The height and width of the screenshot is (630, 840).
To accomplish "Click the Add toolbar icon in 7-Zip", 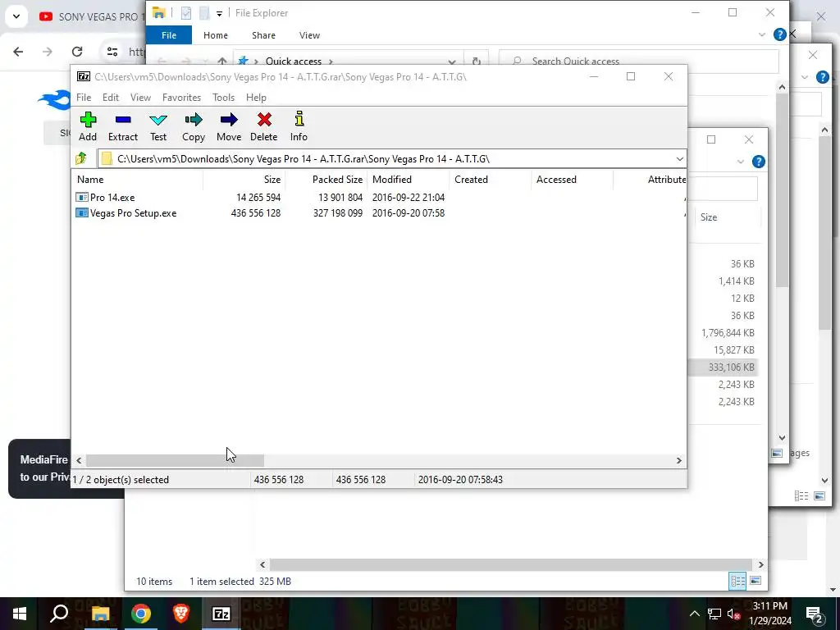I will pyautogui.click(x=88, y=126).
